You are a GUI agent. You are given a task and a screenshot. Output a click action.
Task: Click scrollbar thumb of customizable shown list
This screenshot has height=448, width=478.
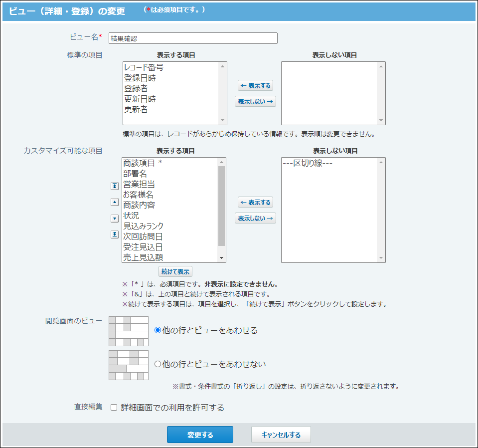point(222,206)
